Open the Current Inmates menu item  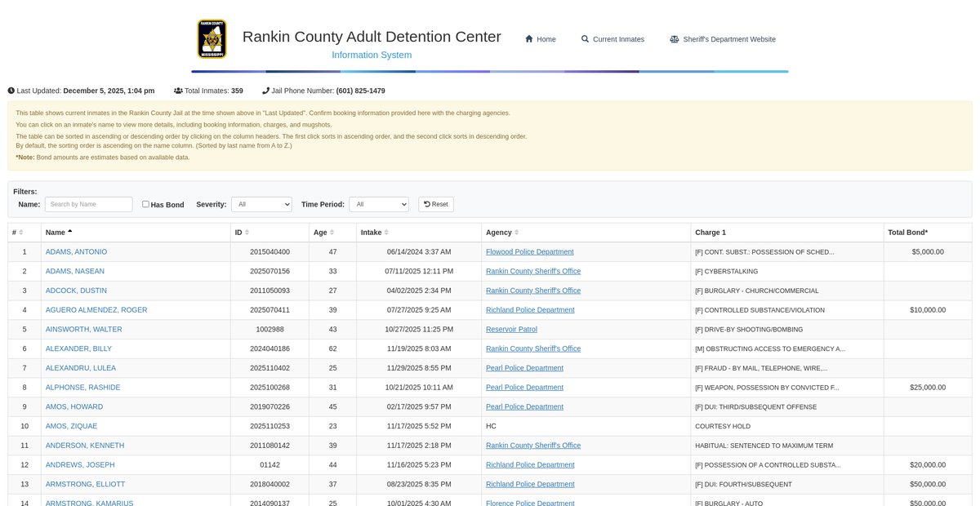612,39
